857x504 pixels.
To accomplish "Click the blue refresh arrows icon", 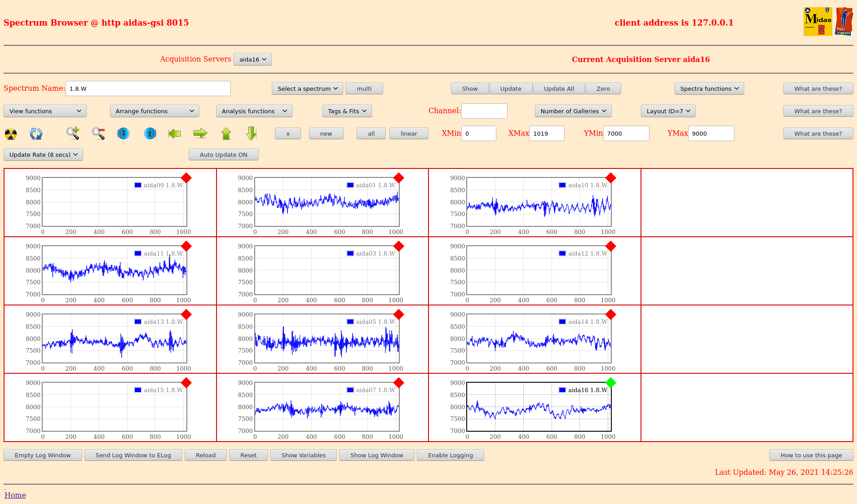I will tap(36, 134).
